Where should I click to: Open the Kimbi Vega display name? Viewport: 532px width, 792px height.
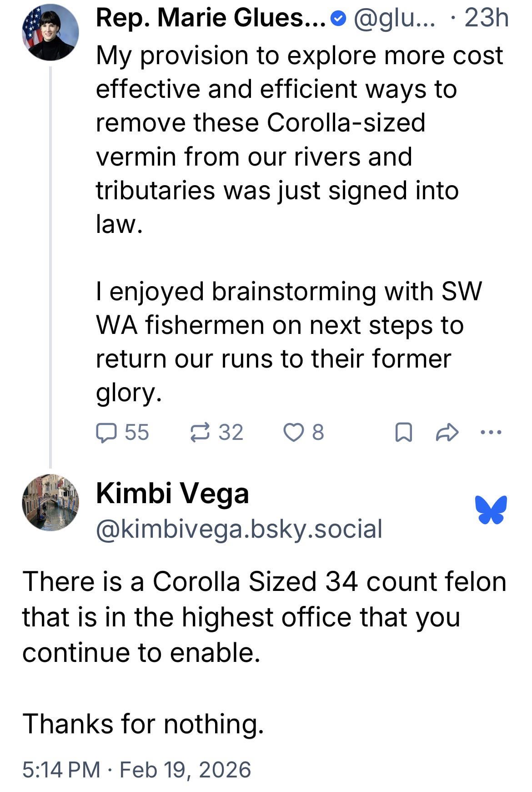click(172, 493)
